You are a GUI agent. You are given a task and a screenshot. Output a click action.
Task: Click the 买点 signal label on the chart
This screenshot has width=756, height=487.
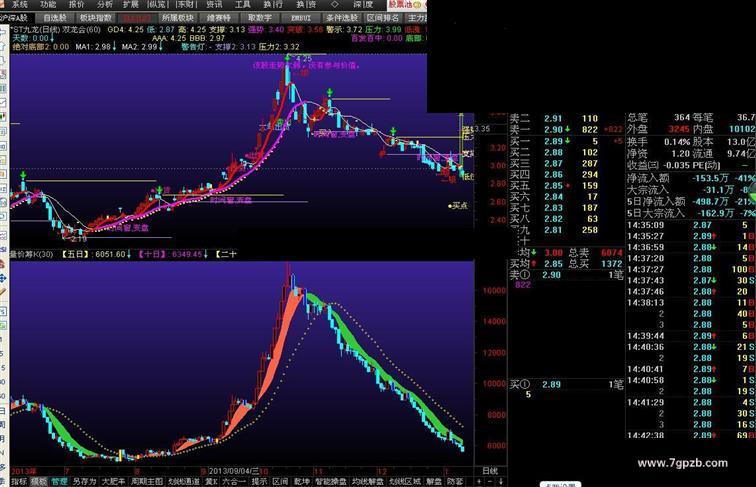458,205
